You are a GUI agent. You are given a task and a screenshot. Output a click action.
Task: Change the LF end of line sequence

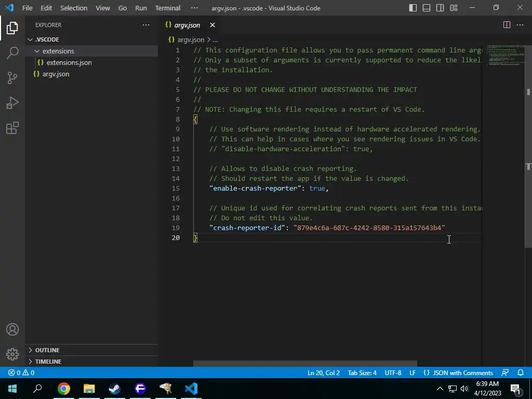point(412,373)
